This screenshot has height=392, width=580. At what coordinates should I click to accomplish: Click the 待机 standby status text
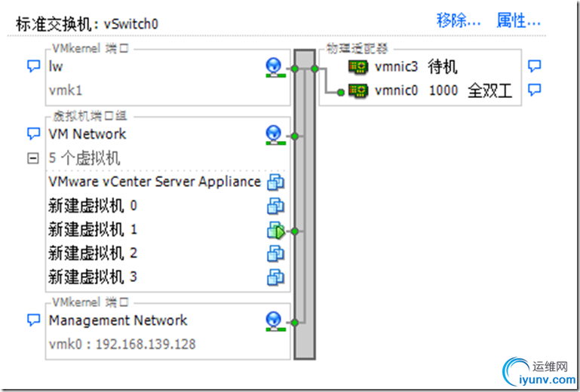click(x=443, y=67)
